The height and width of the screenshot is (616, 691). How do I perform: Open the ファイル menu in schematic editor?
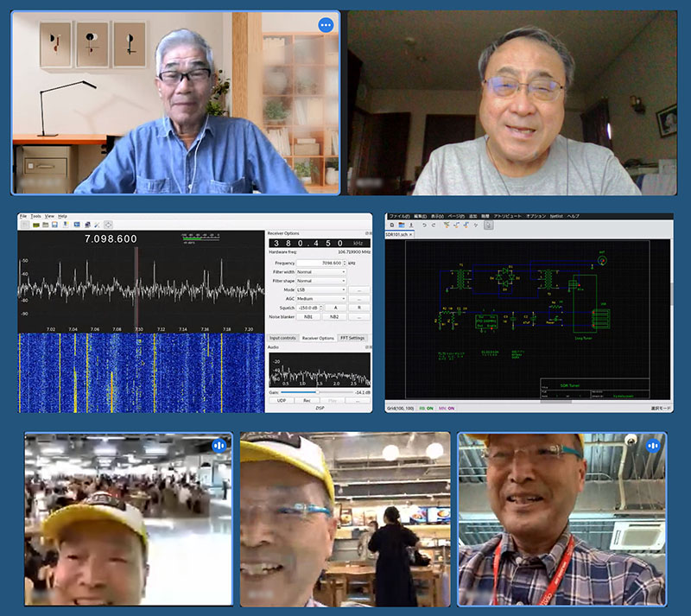(399, 216)
